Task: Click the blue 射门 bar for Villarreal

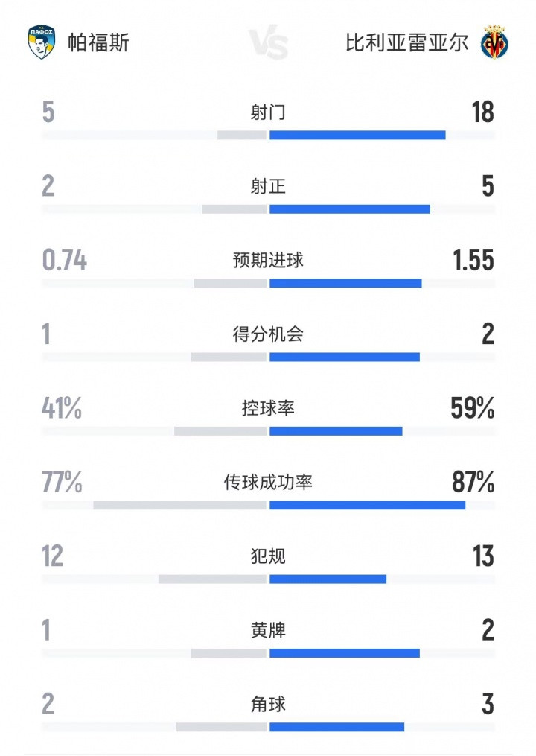Action: pos(357,135)
